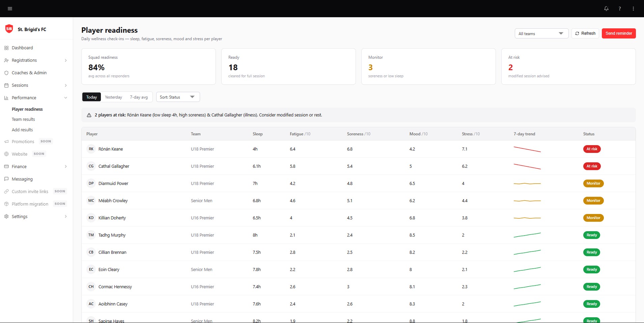Click the Performance bar chart icon
644x323 pixels.
(x=6, y=98)
